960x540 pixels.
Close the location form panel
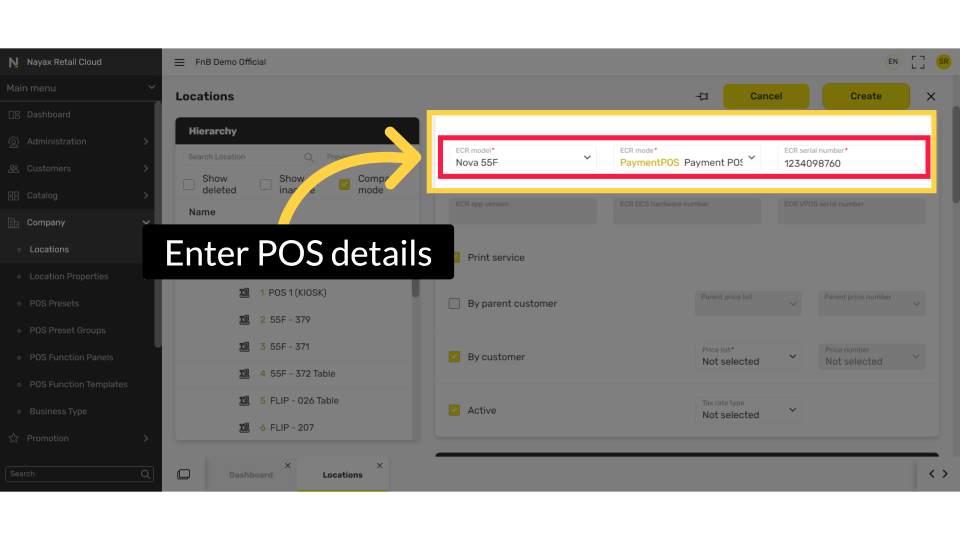(931, 97)
